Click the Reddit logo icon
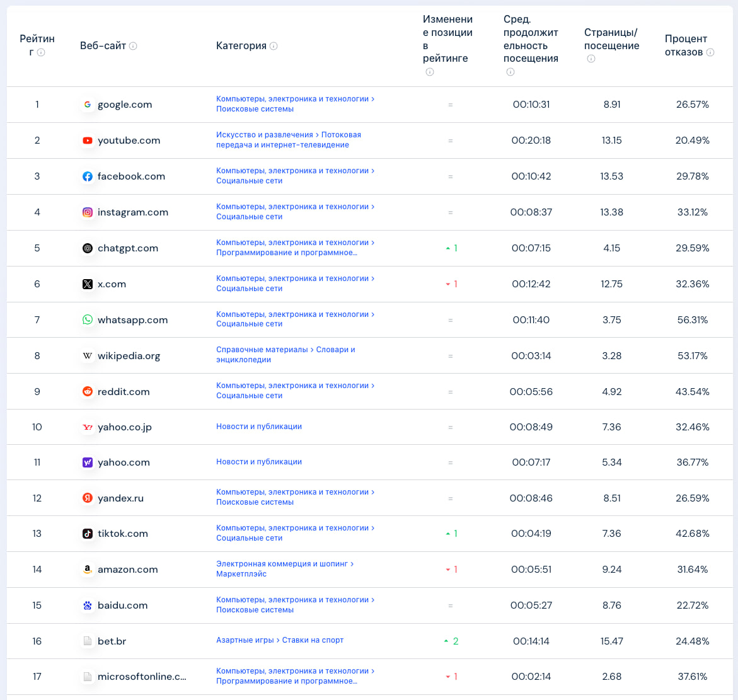738x700 pixels. (88, 392)
